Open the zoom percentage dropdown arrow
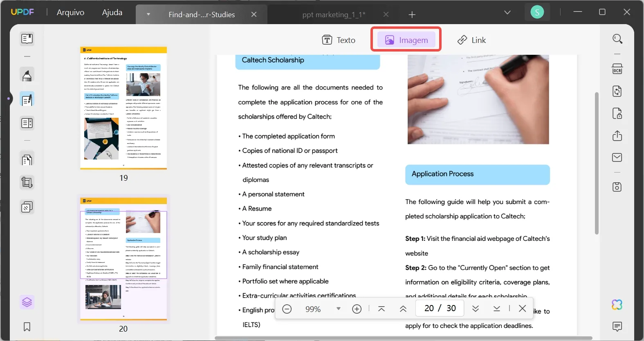This screenshot has height=341, width=644. coord(339,309)
